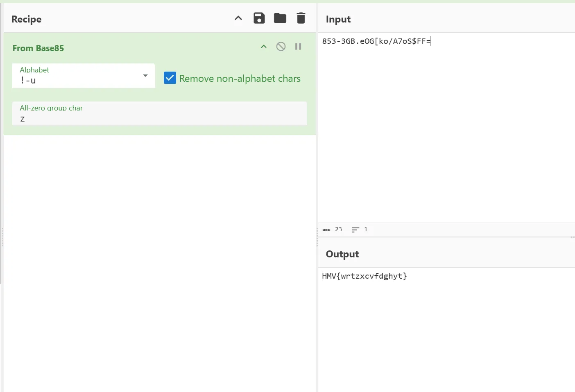Grab the divider between Recipe and Input
Viewport: 575px width, 392px height.
(x=317, y=237)
